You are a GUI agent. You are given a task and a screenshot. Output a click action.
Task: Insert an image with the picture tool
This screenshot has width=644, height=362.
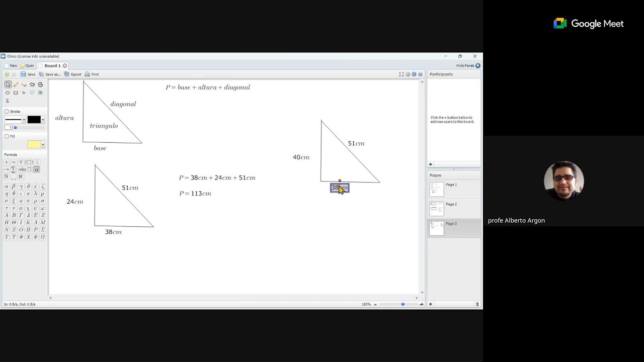(x=40, y=93)
